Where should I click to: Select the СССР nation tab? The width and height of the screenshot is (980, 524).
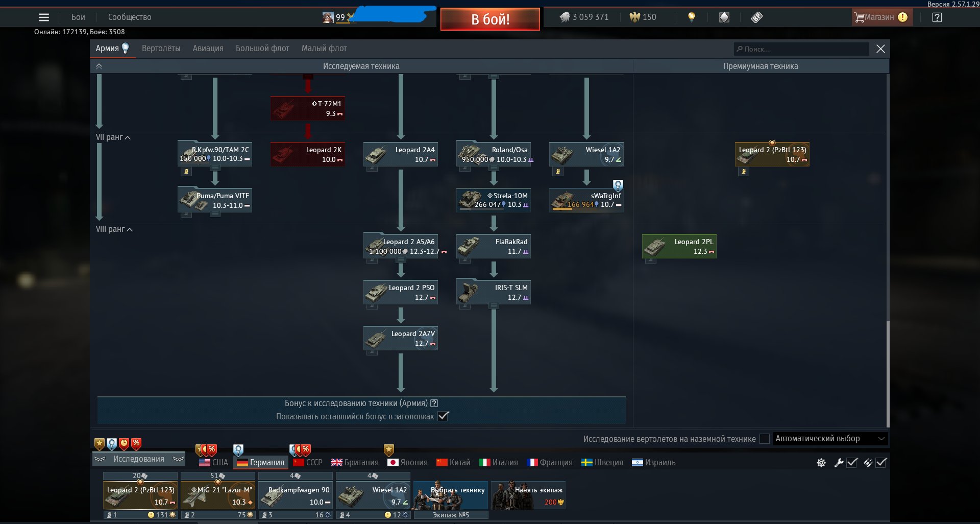(308, 462)
